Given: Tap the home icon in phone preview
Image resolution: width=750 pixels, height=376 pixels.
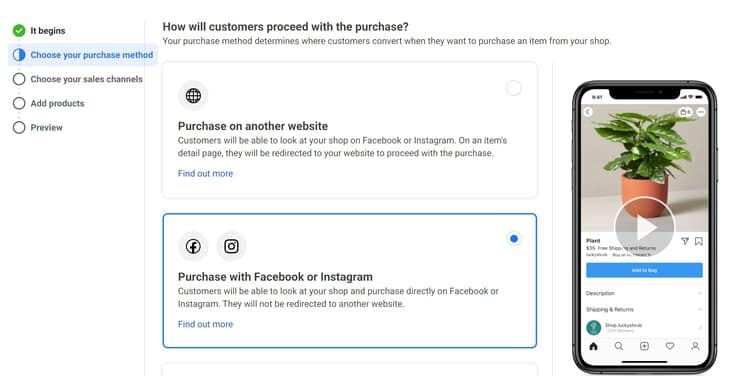Looking at the screenshot, I should pos(594,346).
